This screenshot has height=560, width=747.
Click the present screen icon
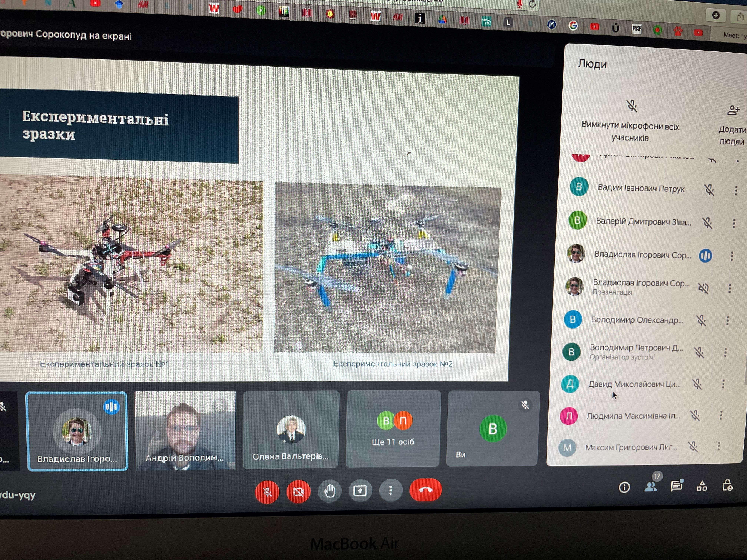[x=360, y=491]
